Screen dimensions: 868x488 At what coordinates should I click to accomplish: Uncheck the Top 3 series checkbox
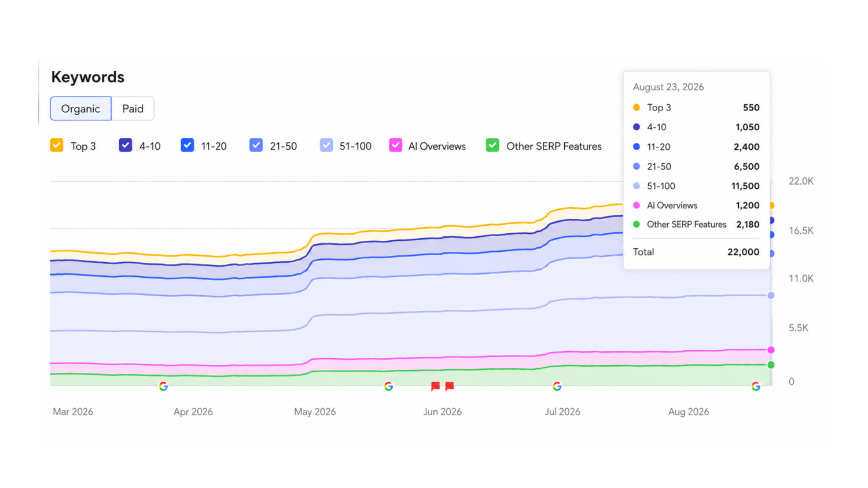(57, 145)
